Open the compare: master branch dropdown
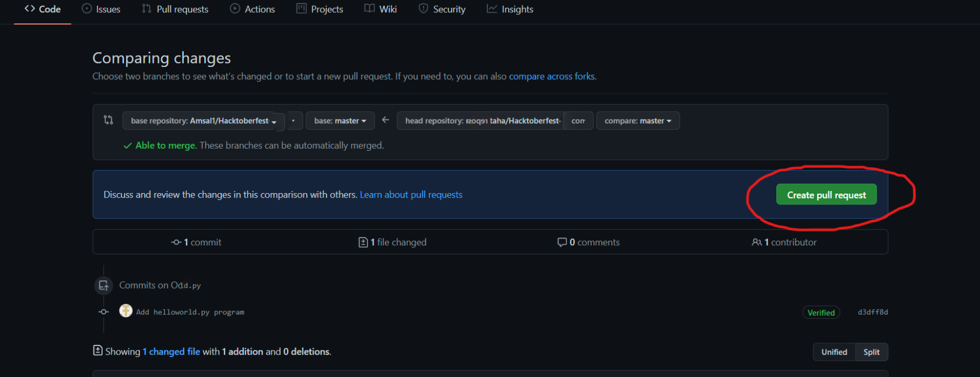 pos(638,121)
